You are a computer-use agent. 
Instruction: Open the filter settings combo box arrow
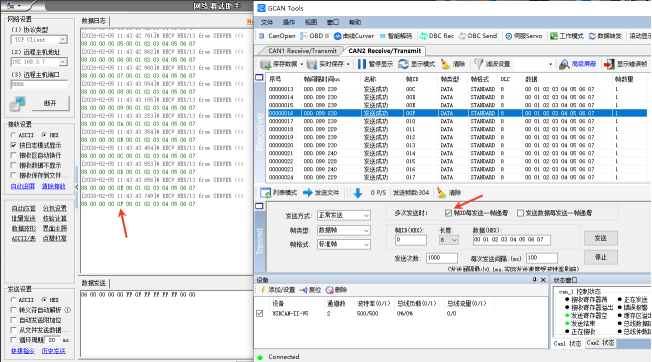pyautogui.click(x=551, y=64)
